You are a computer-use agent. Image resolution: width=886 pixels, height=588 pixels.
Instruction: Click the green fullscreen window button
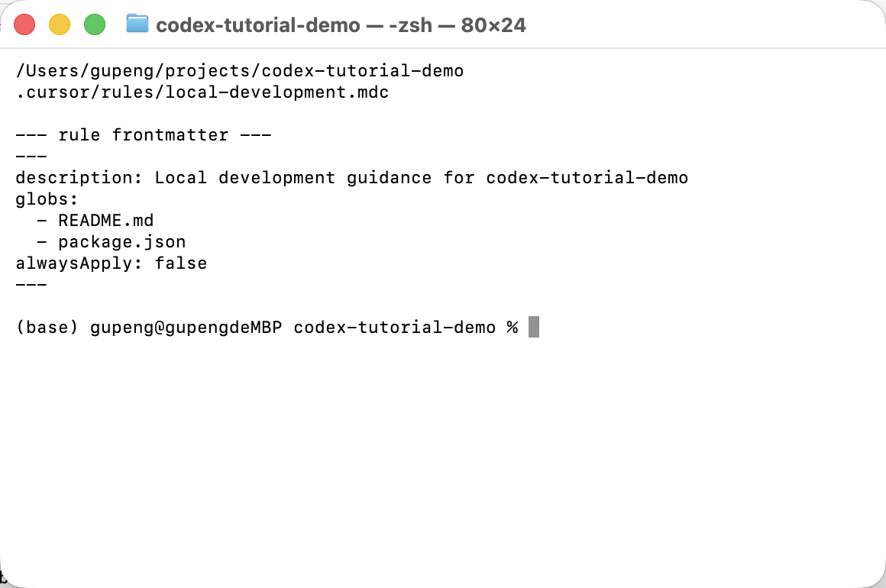pos(95,25)
